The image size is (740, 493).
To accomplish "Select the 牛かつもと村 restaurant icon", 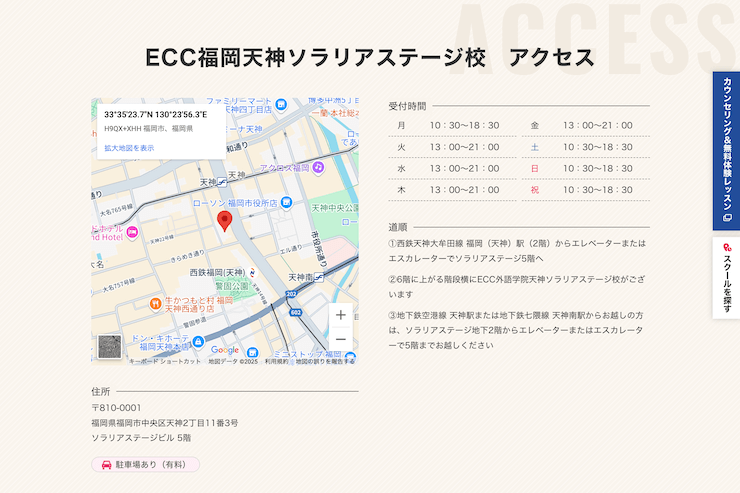I will pyautogui.click(x=155, y=304).
